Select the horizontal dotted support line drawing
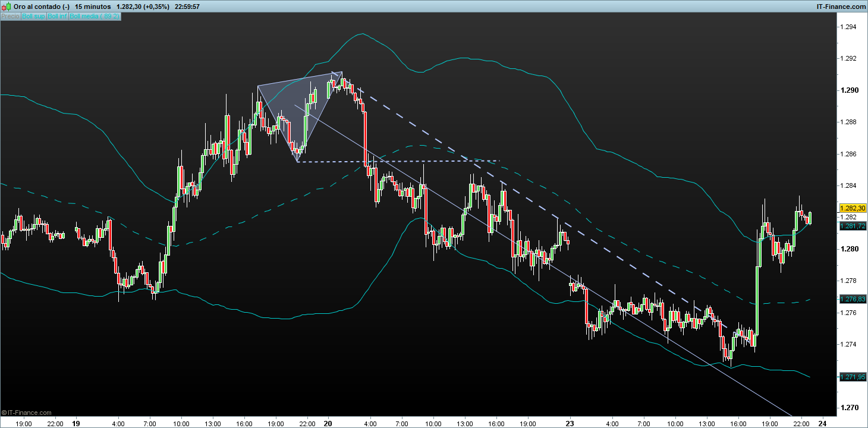 (x=398, y=161)
